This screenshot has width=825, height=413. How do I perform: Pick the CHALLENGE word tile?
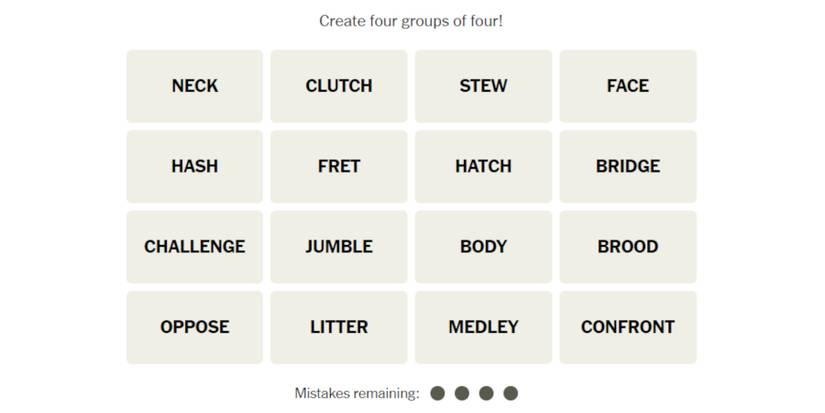[194, 246]
